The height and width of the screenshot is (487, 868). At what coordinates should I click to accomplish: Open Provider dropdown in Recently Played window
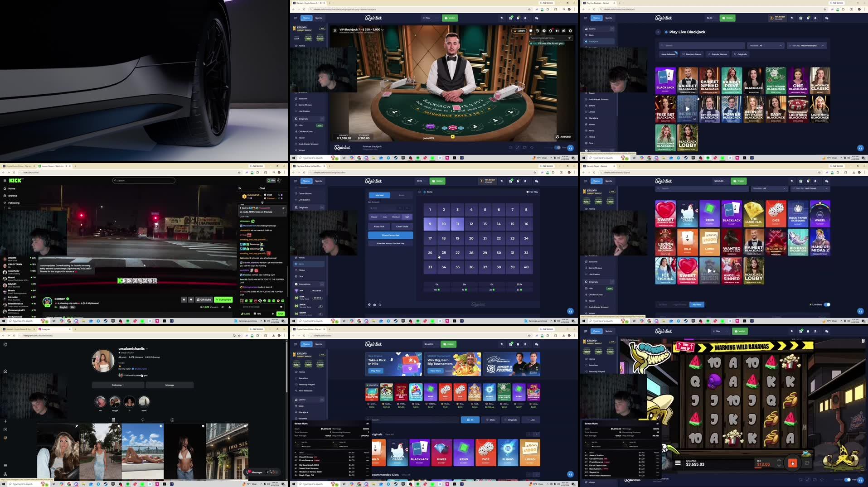[x=769, y=188]
